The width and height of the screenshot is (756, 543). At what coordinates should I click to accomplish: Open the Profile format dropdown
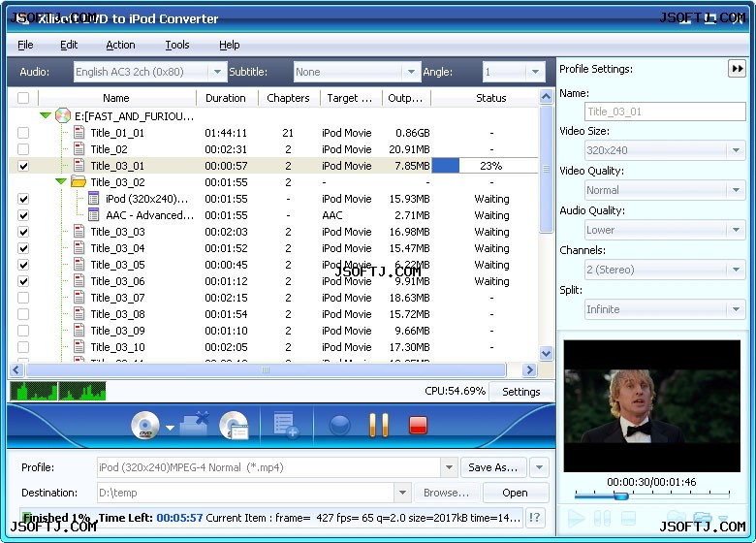click(x=449, y=467)
